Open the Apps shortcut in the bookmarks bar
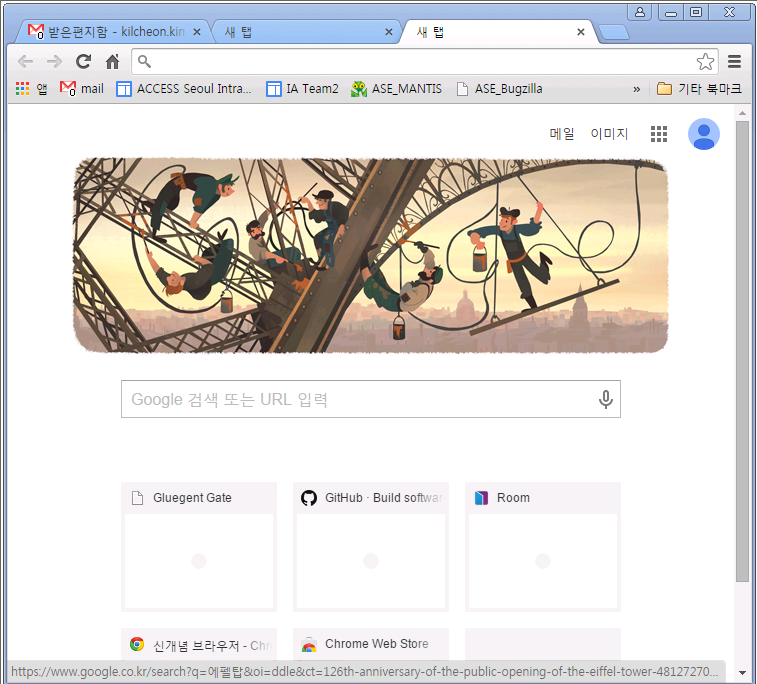 coord(31,89)
